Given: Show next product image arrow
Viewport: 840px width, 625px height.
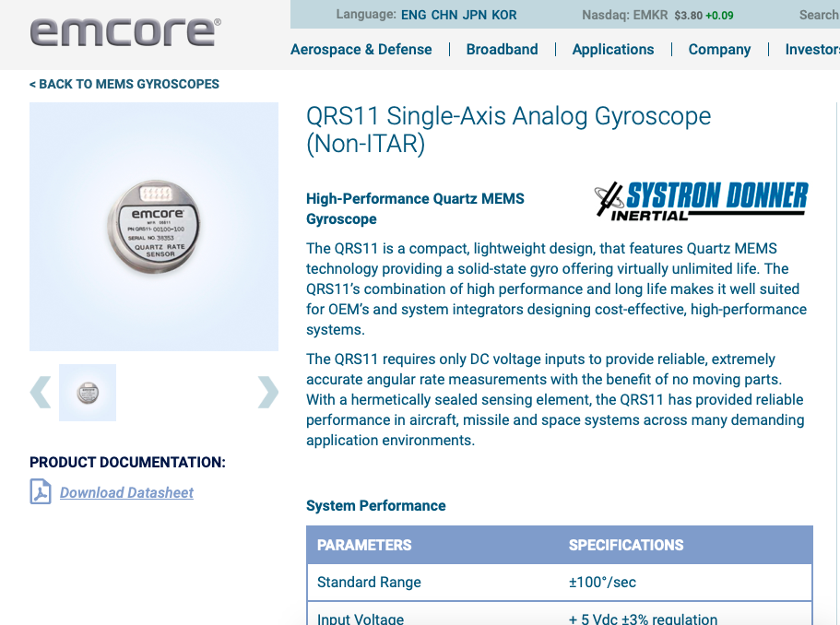Looking at the screenshot, I should tap(267, 392).
